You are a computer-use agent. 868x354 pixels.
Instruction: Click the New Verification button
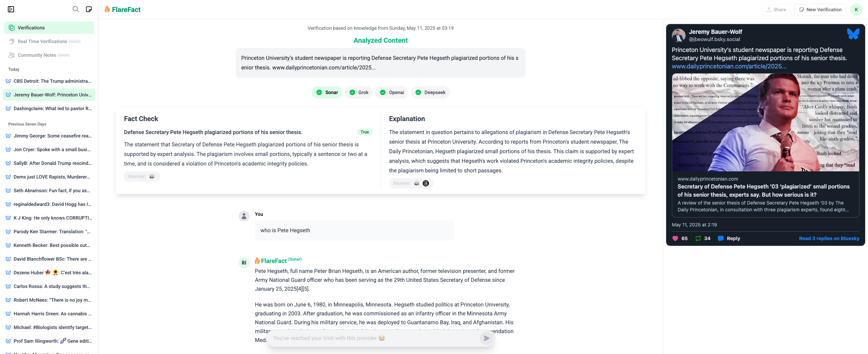click(x=820, y=10)
